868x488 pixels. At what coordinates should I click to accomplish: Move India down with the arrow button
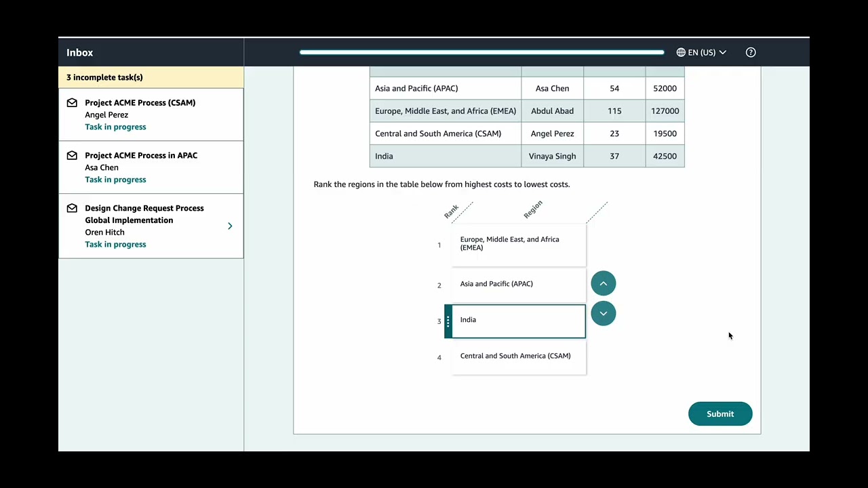(x=603, y=313)
